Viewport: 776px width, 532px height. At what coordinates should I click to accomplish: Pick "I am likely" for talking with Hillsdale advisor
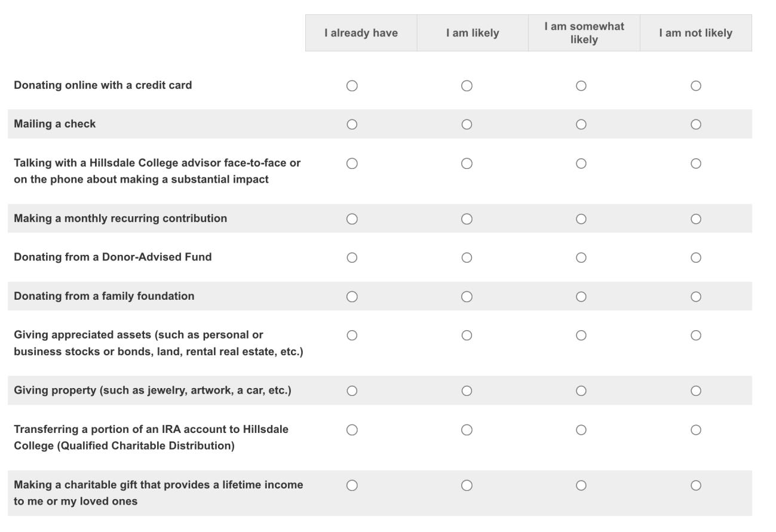[x=467, y=164]
